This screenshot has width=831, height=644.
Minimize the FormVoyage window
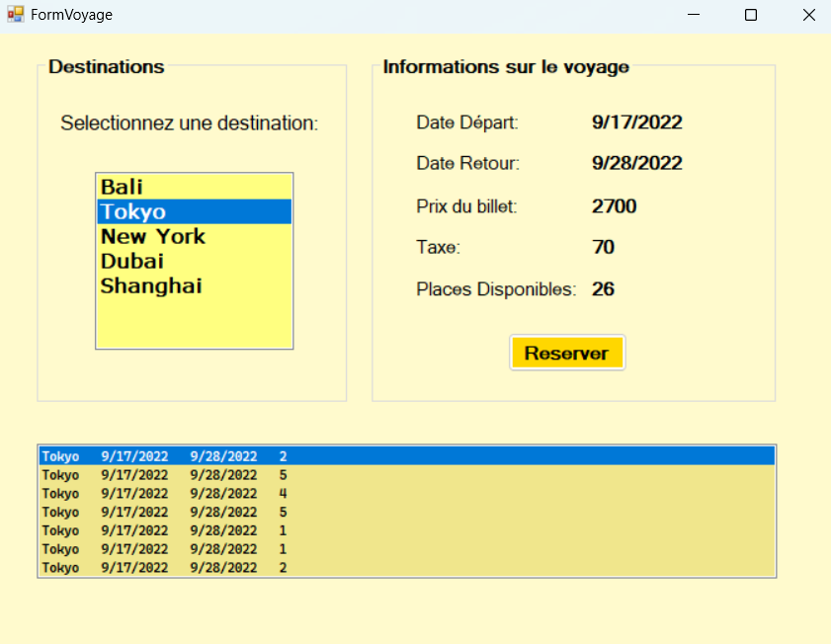(x=694, y=15)
